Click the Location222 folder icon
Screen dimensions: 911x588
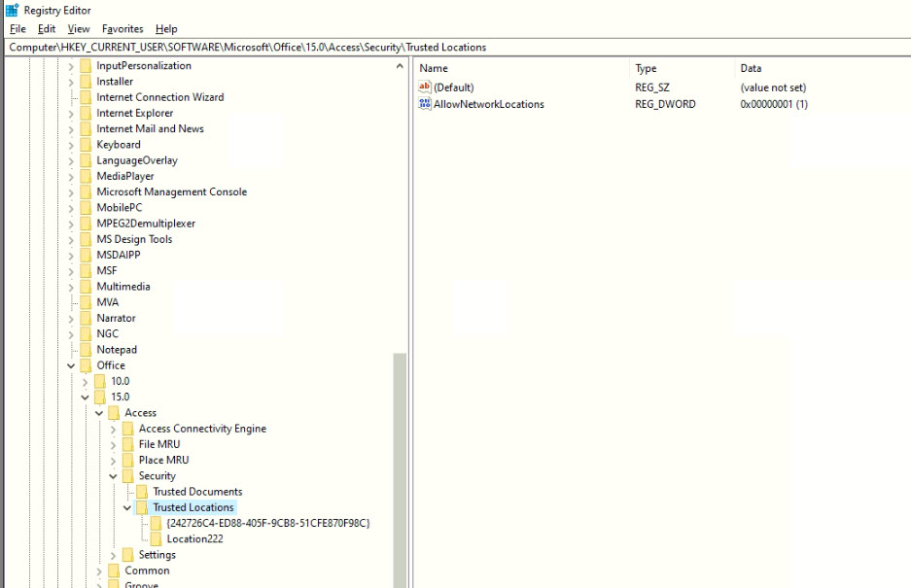tap(156, 539)
